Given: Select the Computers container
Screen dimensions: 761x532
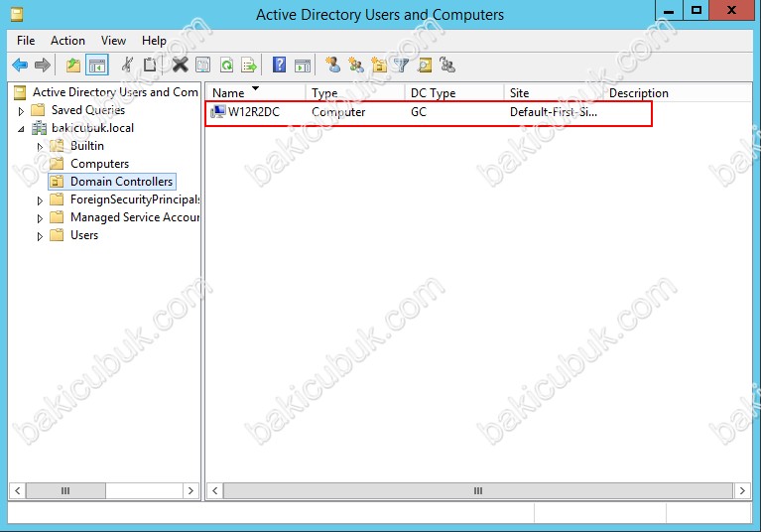Looking at the screenshot, I should (x=99, y=164).
